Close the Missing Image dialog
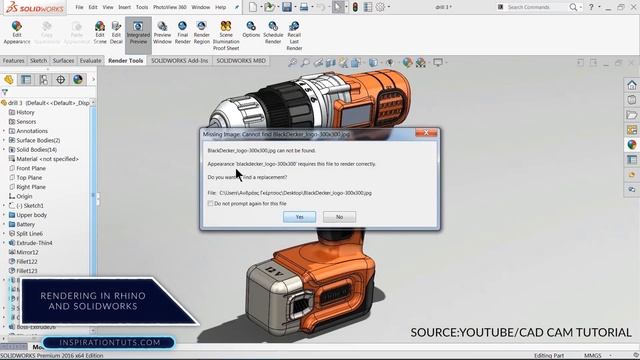 pyautogui.click(x=426, y=133)
